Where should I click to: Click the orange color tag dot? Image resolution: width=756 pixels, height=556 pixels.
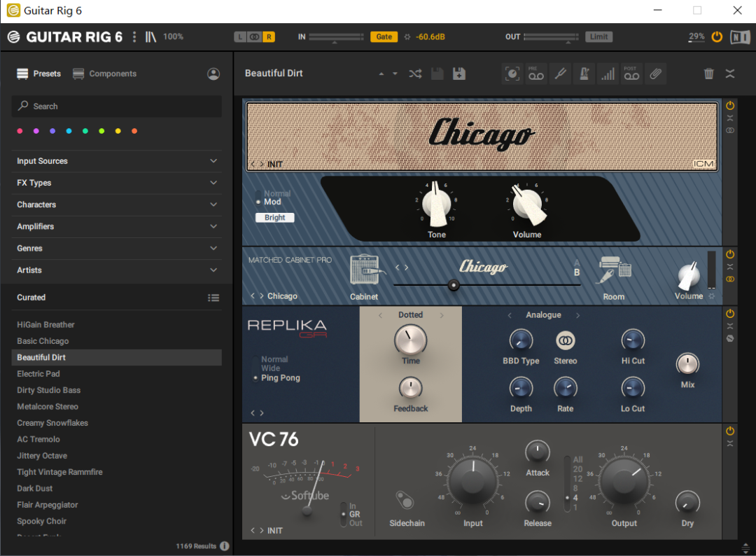[x=134, y=131]
